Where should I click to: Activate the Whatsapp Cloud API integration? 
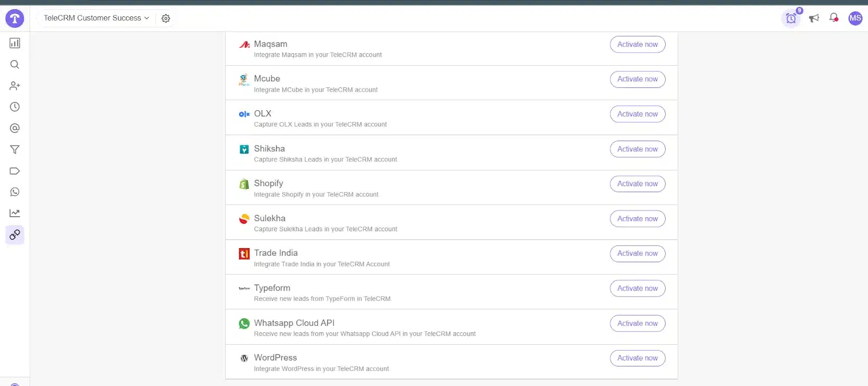coord(637,324)
